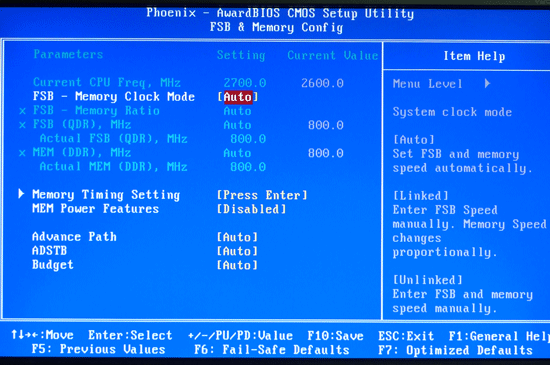The image size is (550, 365).
Task: Click F7: Optimized Defaults hint
Action: tap(455, 350)
